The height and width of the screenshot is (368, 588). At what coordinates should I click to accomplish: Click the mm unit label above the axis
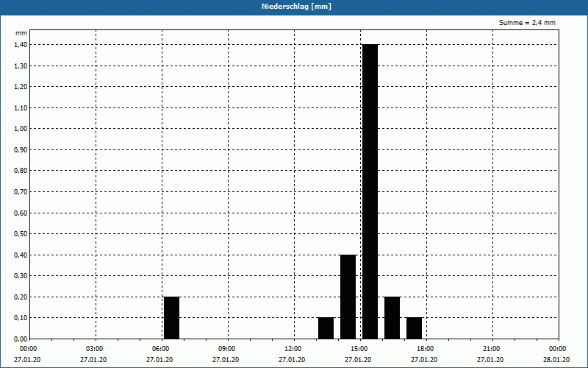pyautogui.click(x=21, y=33)
